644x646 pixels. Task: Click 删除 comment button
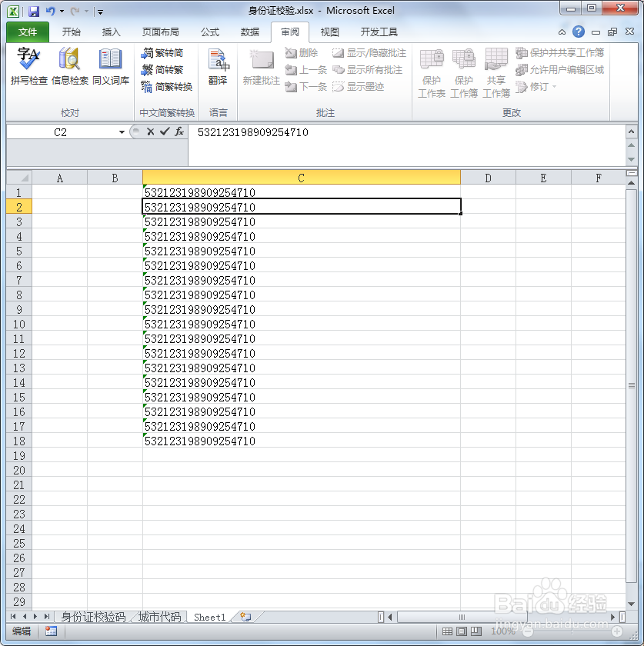pyautogui.click(x=302, y=53)
